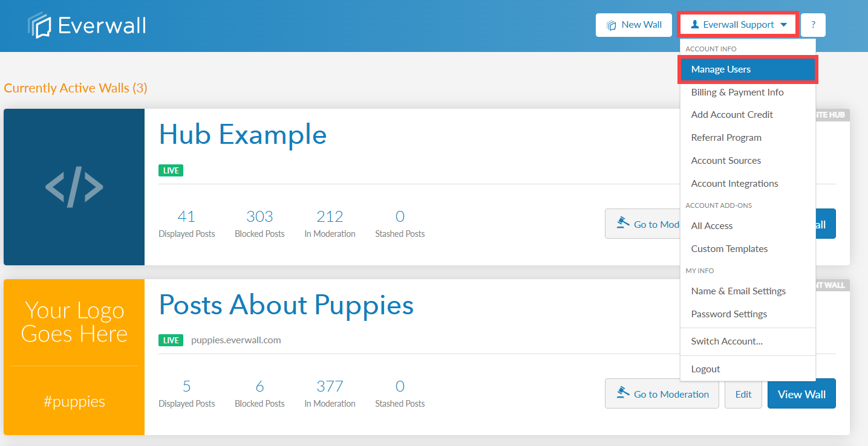Click the gavel icon in Puppies moderation button
The height and width of the screenshot is (446, 868).
click(622, 392)
